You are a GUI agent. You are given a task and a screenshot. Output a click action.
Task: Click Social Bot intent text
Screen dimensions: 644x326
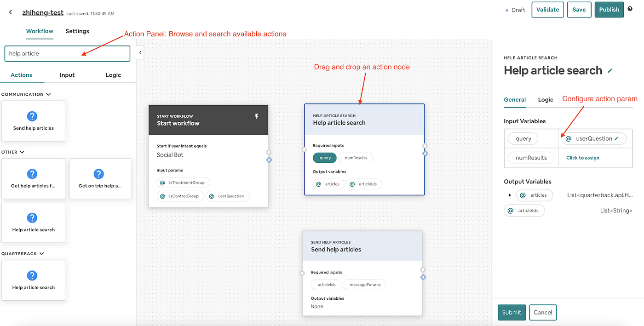click(170, 155)
